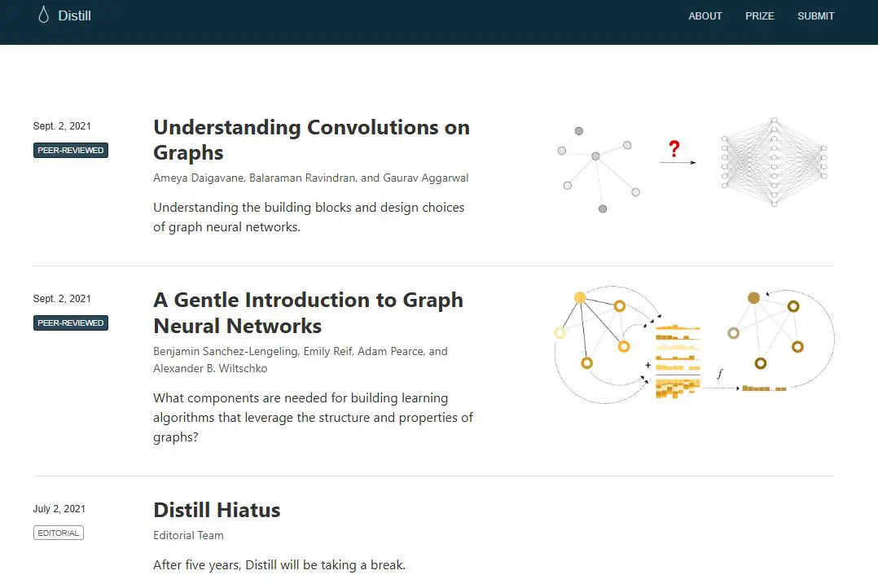Click the PEER-REVIEWED badge on the GNN article

71,323
